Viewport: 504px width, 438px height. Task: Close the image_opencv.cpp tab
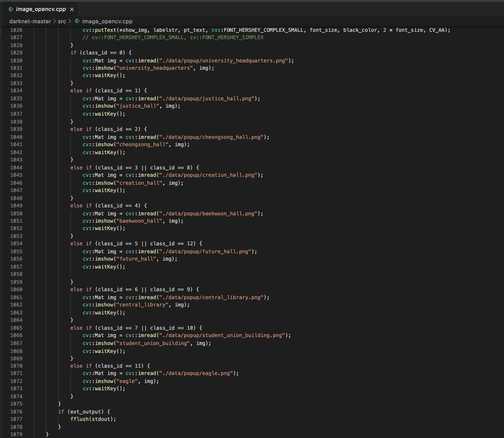click(72, 9)
